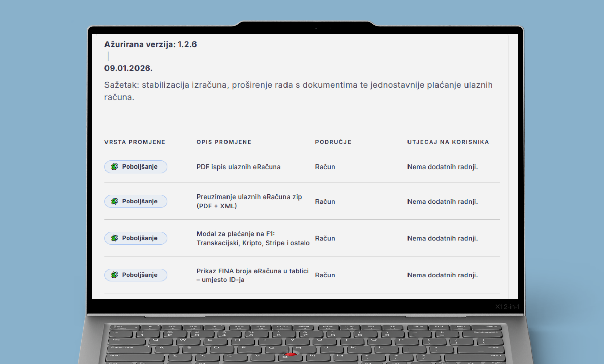This screenshot has width=604, height=364.
Task: Click the Poboljšanje badge in the last visible row
Action: [135, 275]
